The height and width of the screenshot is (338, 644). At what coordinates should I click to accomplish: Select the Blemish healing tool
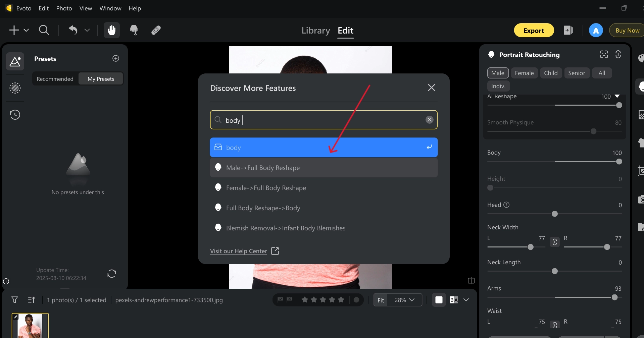155,30
